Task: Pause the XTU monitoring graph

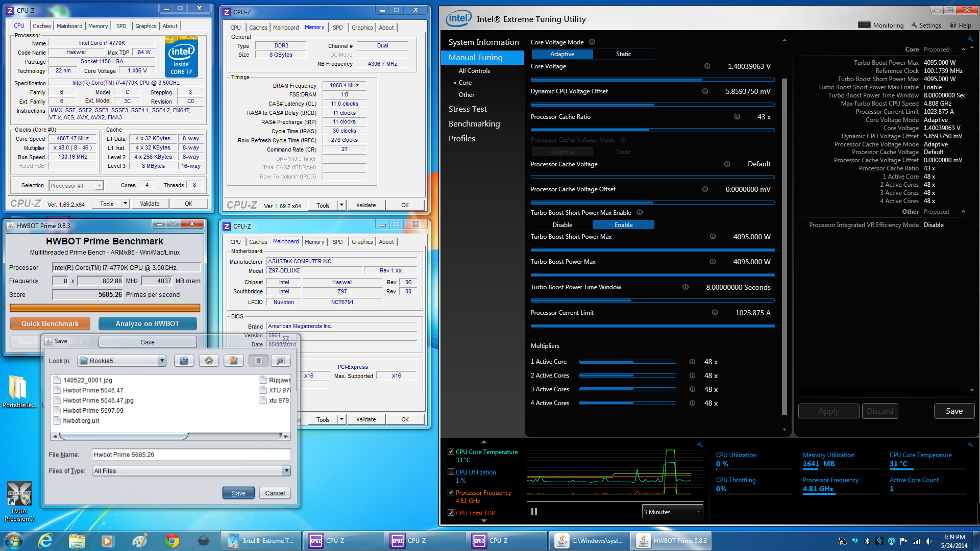Action: click(x=534, y=512)
